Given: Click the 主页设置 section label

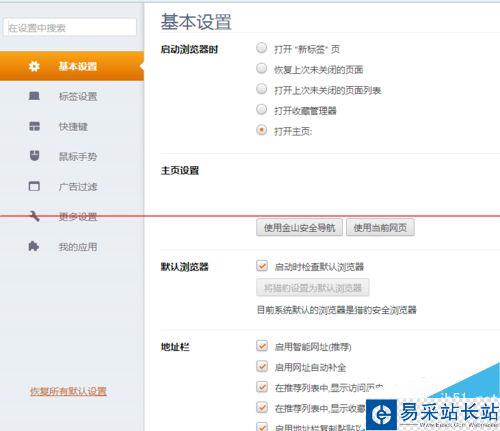Looking at the screenshot, I should 180,171.
